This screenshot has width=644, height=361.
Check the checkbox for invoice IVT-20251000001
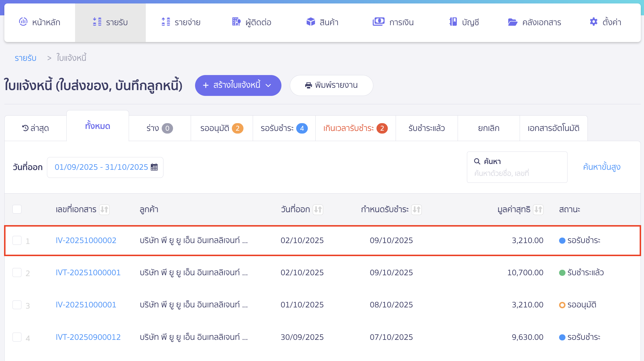coord(17,272)
